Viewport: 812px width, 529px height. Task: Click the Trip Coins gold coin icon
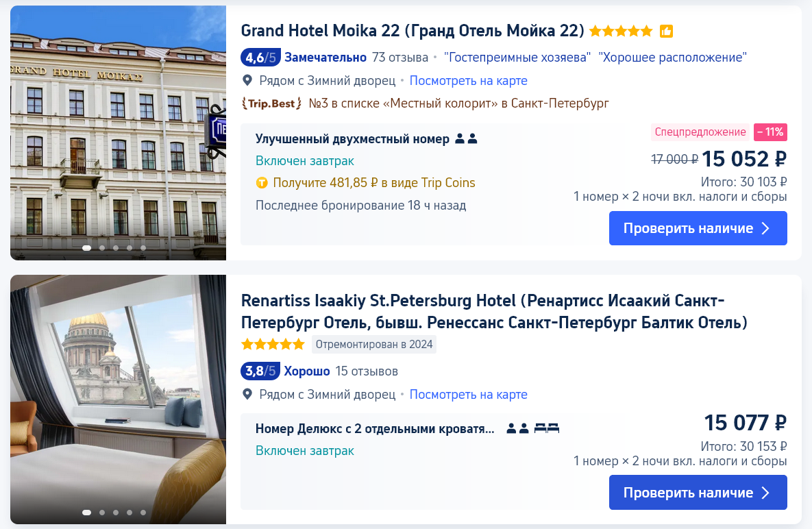tap(262, 183)
